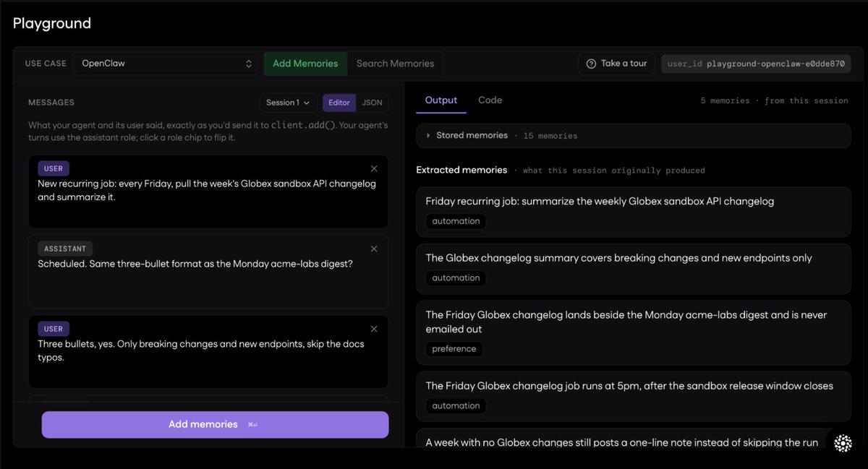Flip the ASSISTANT role chip
Viewport: 868px width, 469px height.
click(65, 249)
